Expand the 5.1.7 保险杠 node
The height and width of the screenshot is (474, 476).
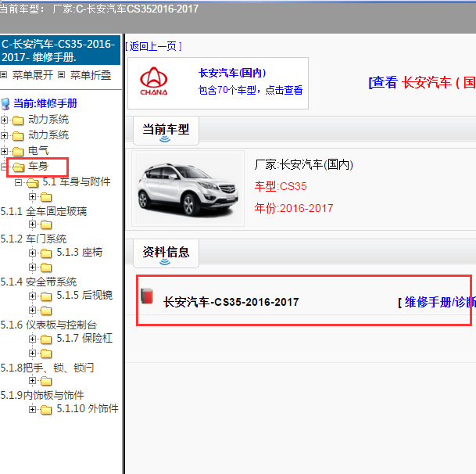[x=33, y=339]
